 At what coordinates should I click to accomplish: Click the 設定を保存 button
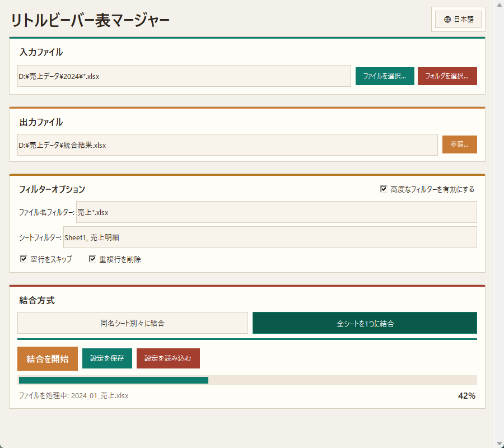(x=107, y=358)
